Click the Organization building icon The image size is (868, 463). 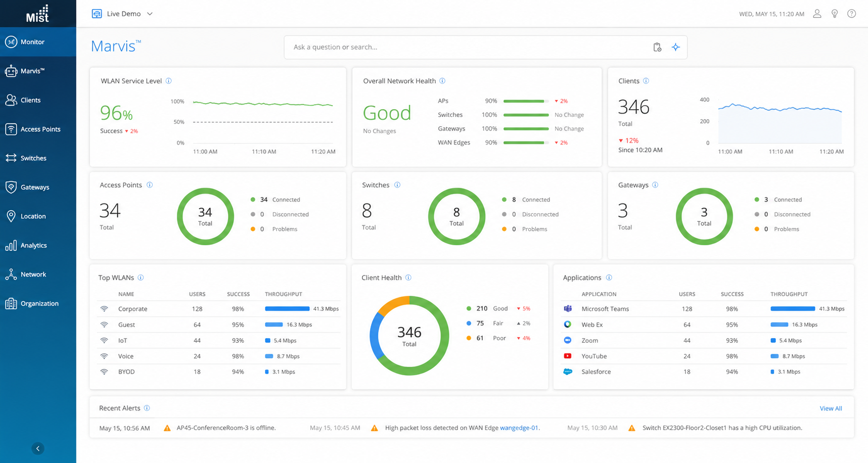pyautogui.click(x=11, y=304)
